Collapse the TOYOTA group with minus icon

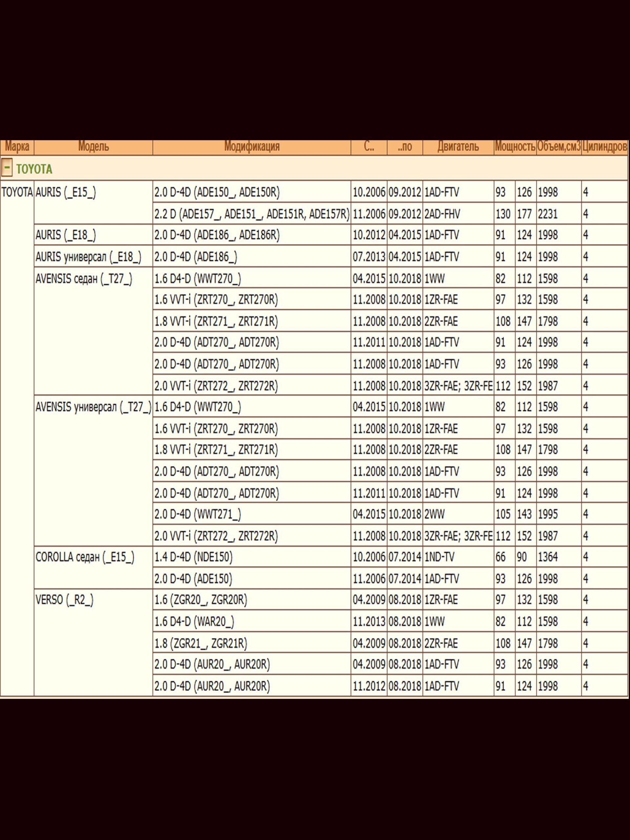click(7, 168)
